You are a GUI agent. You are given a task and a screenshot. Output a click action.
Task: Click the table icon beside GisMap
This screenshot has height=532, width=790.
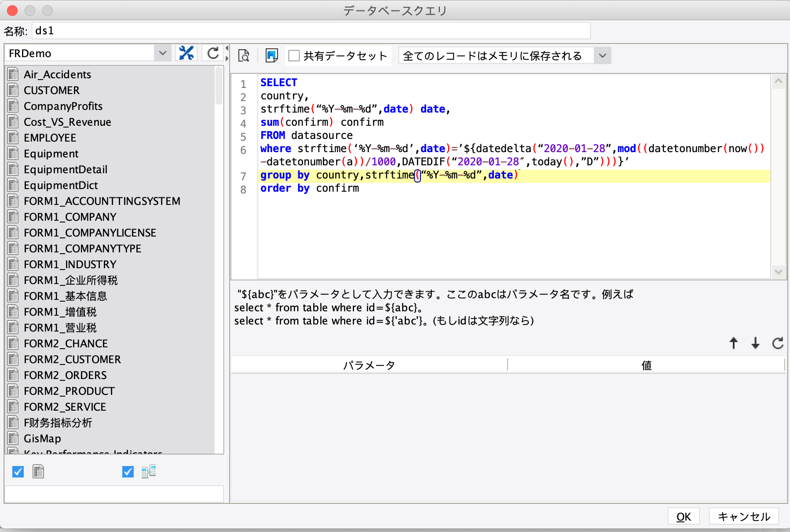tap(13, 438)
